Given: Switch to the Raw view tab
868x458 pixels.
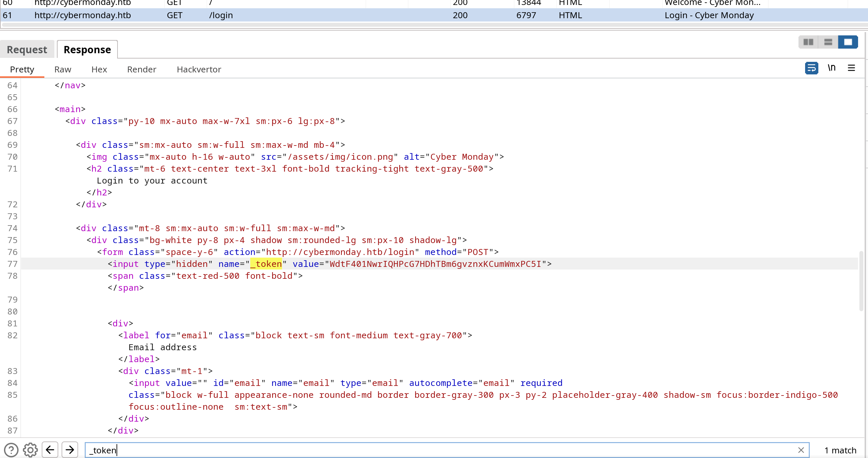Looking at the screenshot, I should pos(63,69).
